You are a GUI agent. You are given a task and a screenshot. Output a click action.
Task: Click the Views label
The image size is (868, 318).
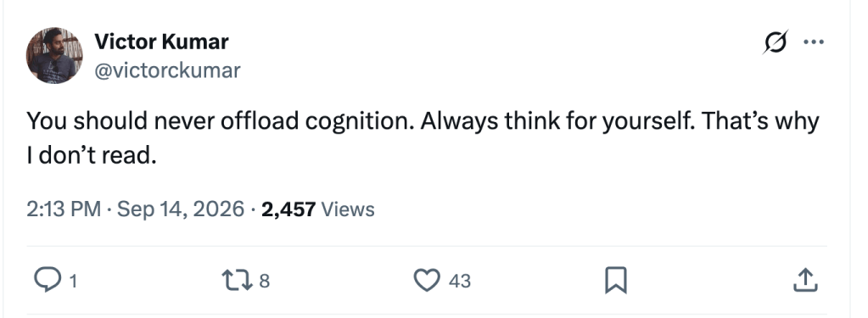point(348,209)
